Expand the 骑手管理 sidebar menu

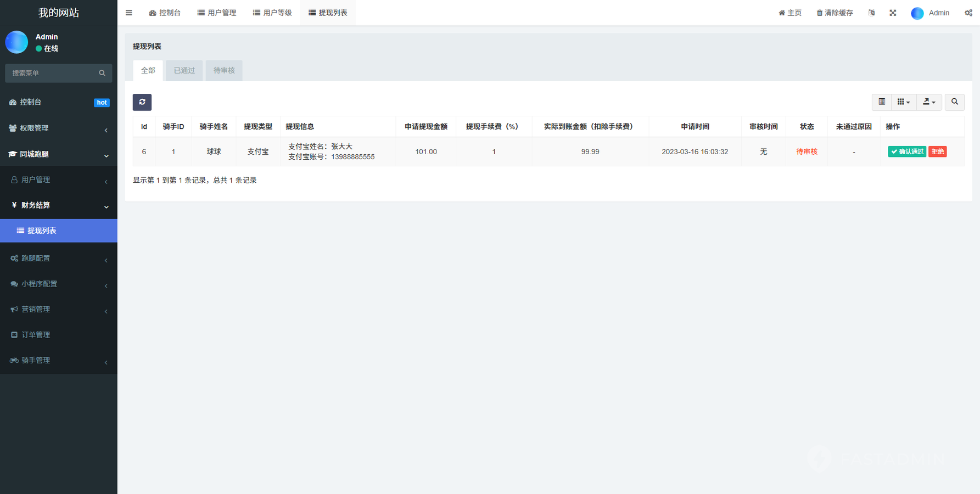[58, 361]
